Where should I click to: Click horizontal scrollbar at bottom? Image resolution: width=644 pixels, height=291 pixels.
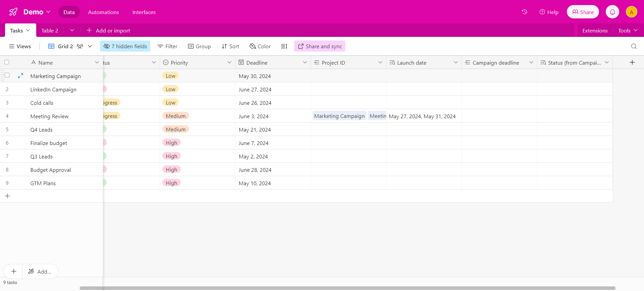pos(347,288)
